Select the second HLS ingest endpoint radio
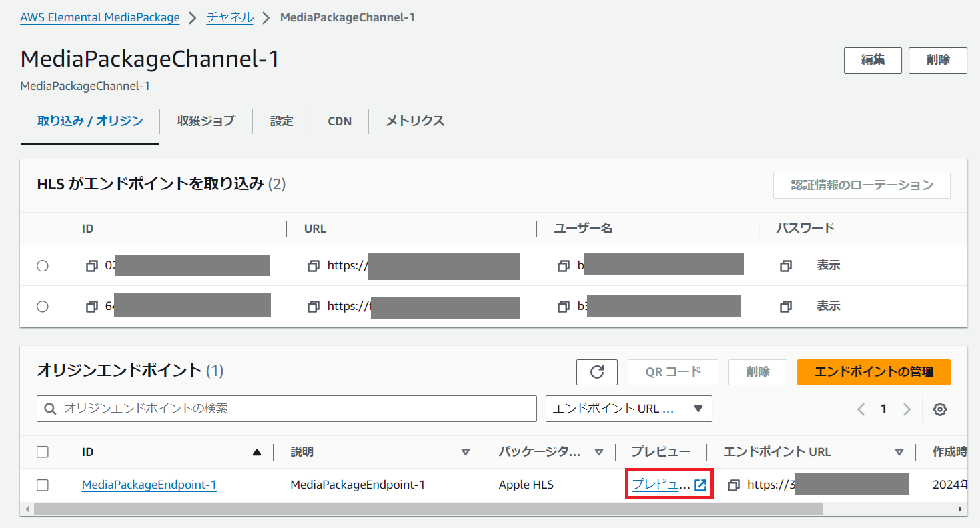The height and width of the screenshot is (528, 980). pos(43,307)
